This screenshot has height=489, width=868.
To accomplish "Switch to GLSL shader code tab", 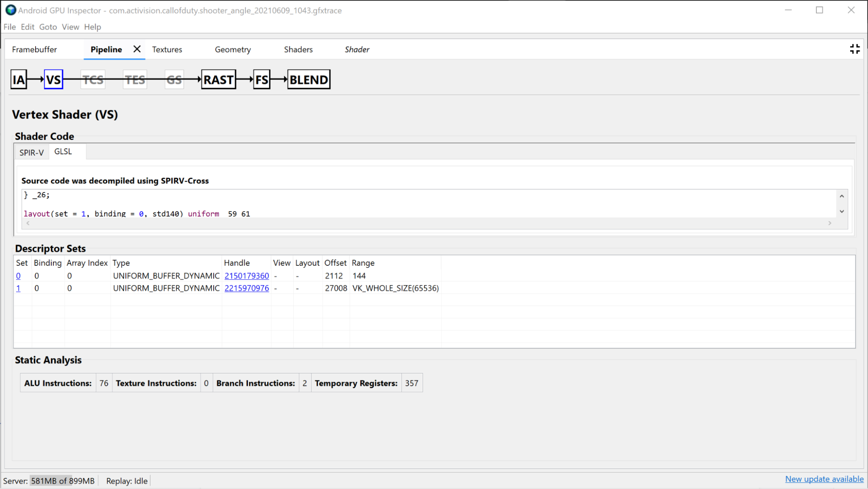I will coord(63,152).
